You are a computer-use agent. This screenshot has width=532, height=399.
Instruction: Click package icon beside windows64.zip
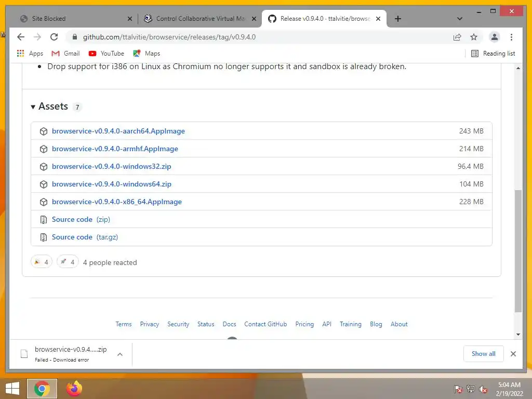coord(44,184)
